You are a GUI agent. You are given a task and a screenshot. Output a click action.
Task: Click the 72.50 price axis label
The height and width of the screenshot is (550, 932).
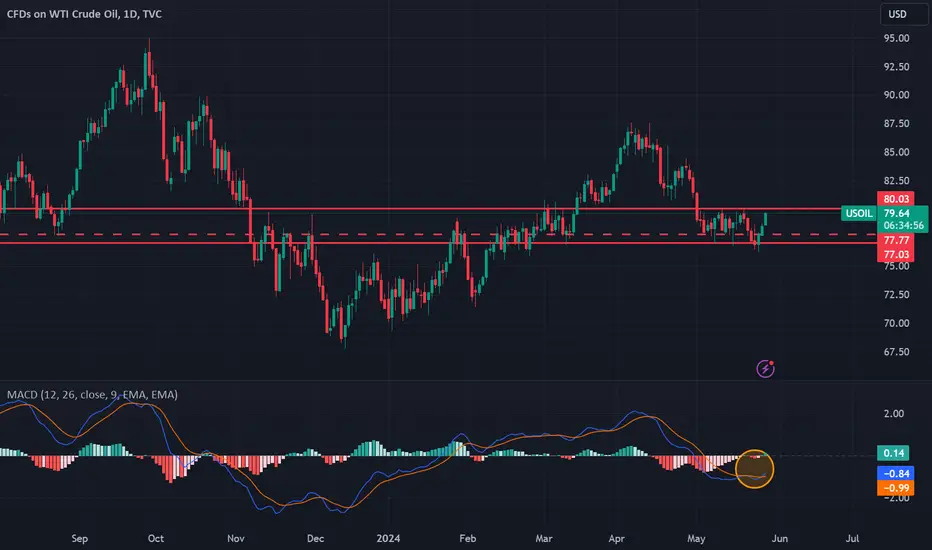(896, 295)
